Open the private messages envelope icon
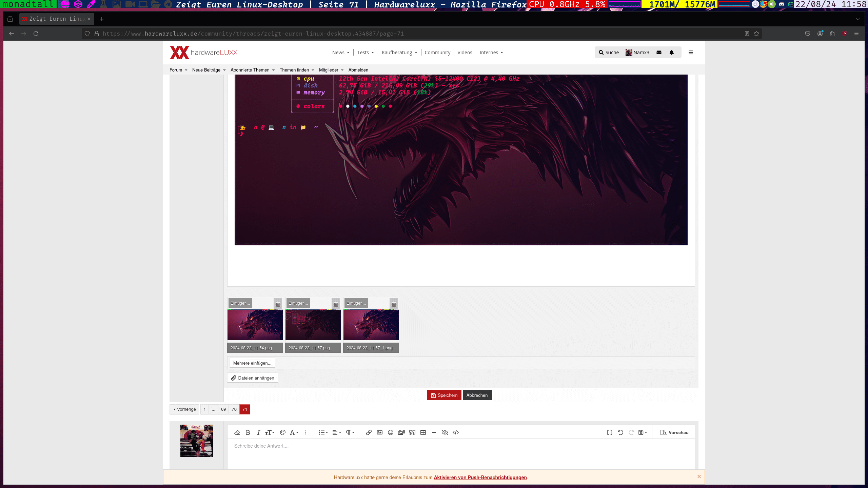This screenshot has height=488, width=868. [659, 53]
